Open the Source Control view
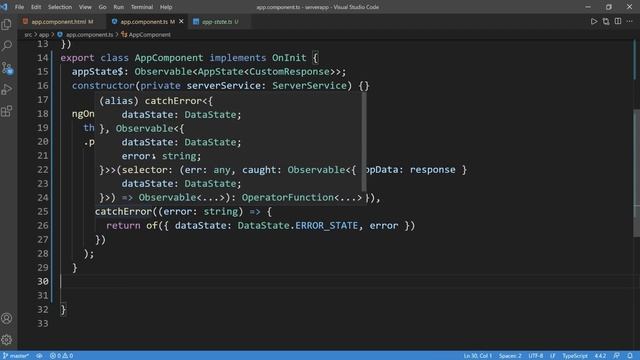The image size is (640, 360). [7, 68]
